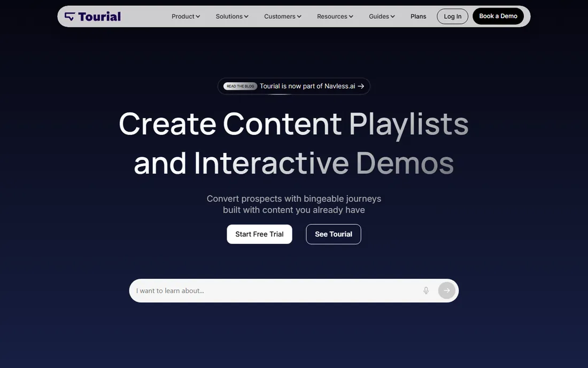Open the Customers dropdown menu
Image resolution: width=588 pixels, height=368 pixels.
tap(282, 17)
